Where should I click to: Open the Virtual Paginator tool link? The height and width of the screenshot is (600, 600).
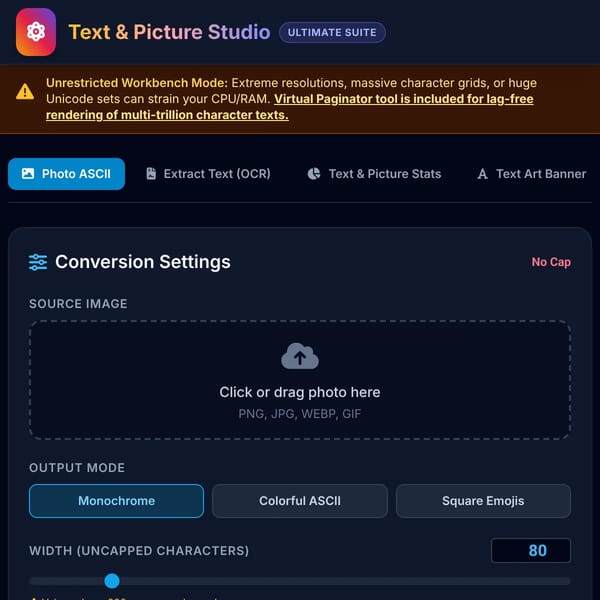coord(290,107)
